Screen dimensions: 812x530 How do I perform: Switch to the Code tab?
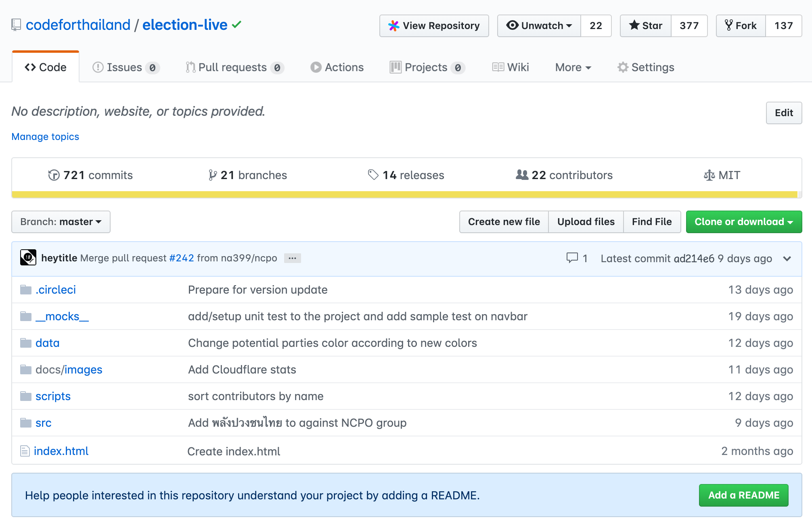46,67
